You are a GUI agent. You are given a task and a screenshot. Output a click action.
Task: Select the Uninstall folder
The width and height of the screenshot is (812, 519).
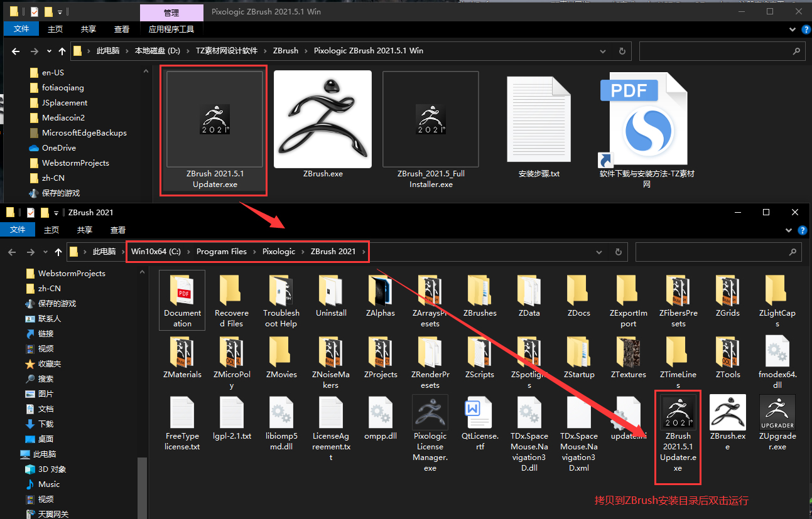(331, 296)
